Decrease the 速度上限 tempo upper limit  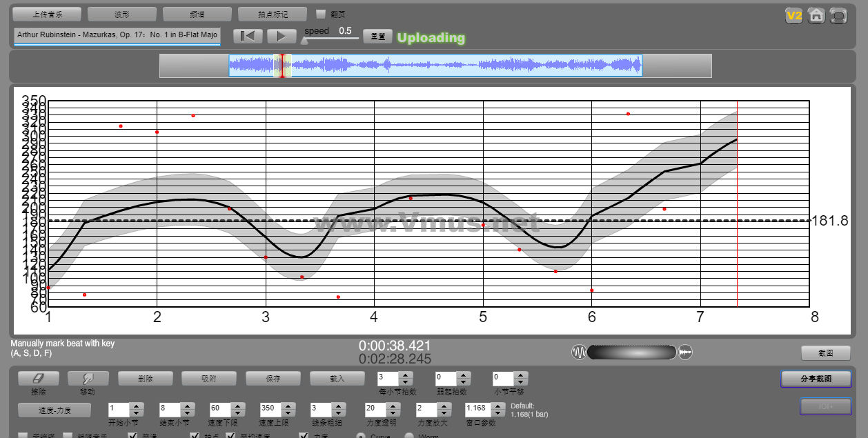[x=287, y=412]
